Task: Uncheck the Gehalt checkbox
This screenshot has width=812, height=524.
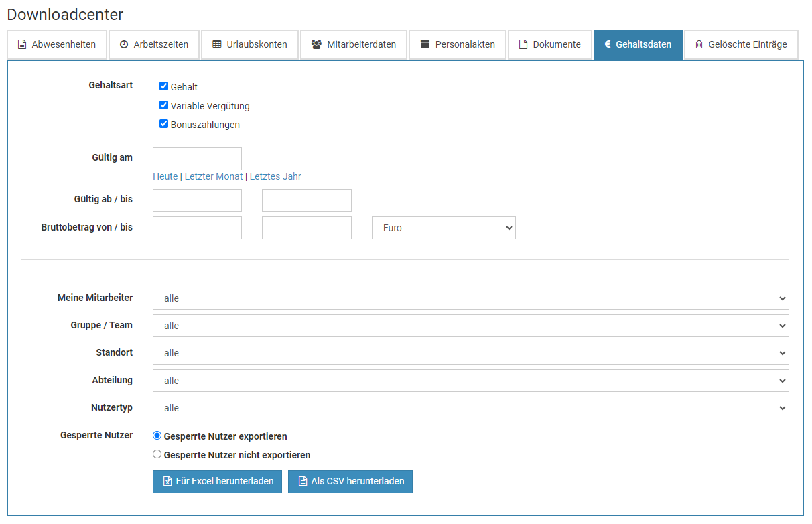Action: 163,86
